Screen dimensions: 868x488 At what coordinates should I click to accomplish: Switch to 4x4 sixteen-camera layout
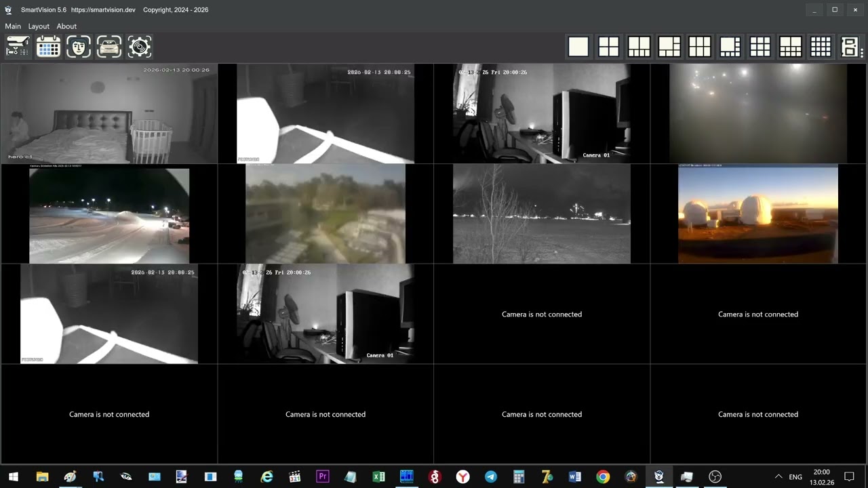tap(821, 47)
